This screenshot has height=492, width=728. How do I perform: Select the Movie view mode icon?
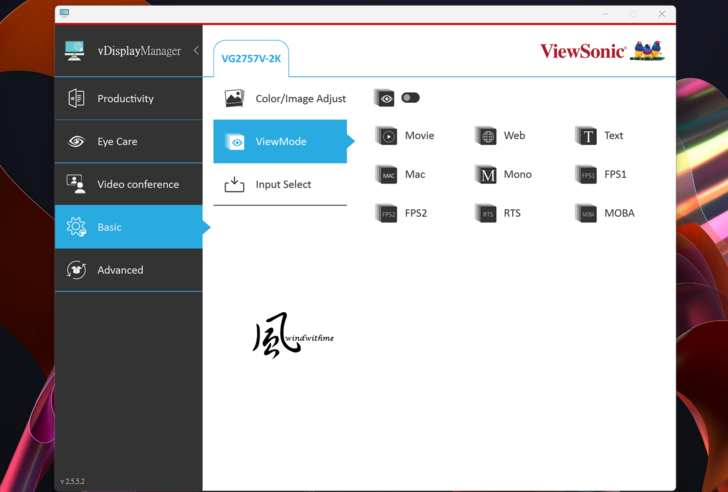387,136
